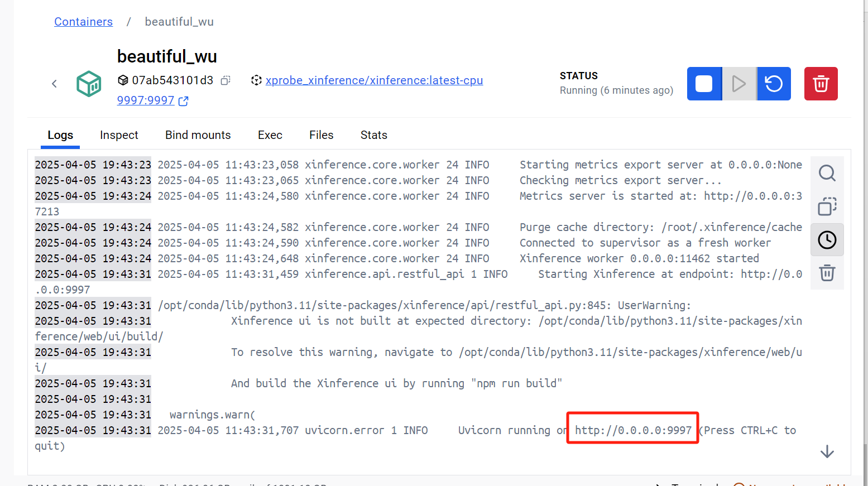
Task: Delete the container with red trash button
Action: click(x=821, y=84)
